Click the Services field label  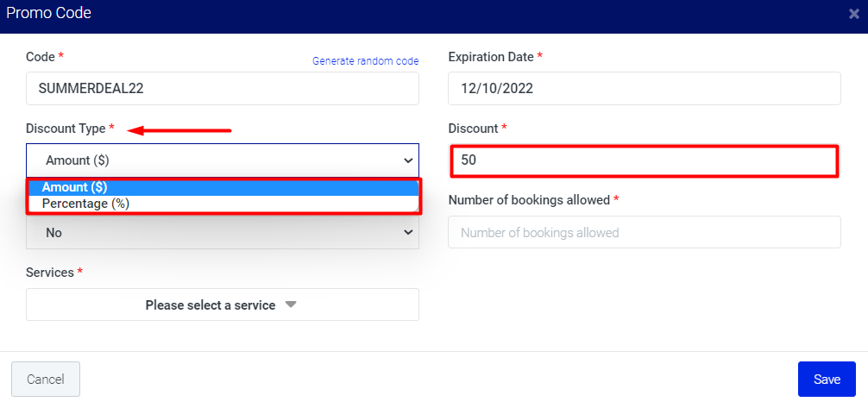[50, 273]
